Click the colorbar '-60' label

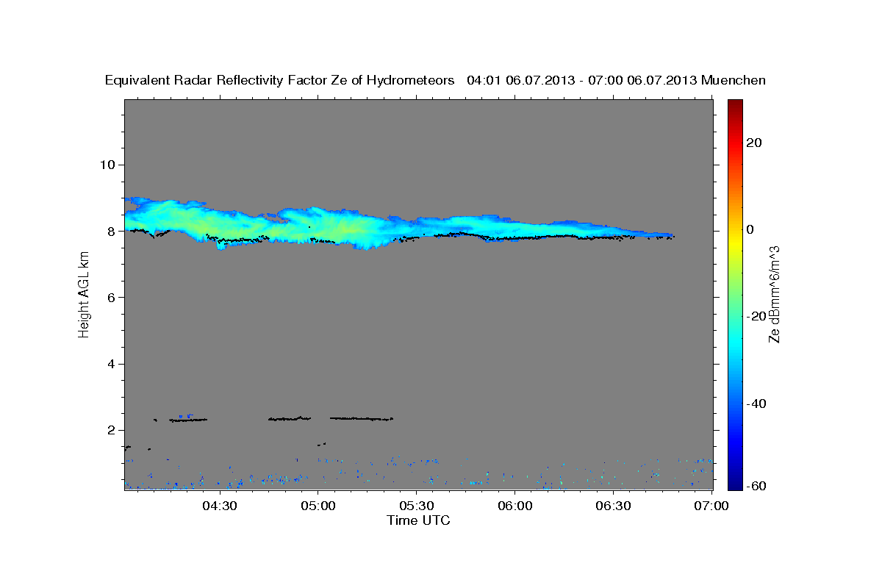758,486
